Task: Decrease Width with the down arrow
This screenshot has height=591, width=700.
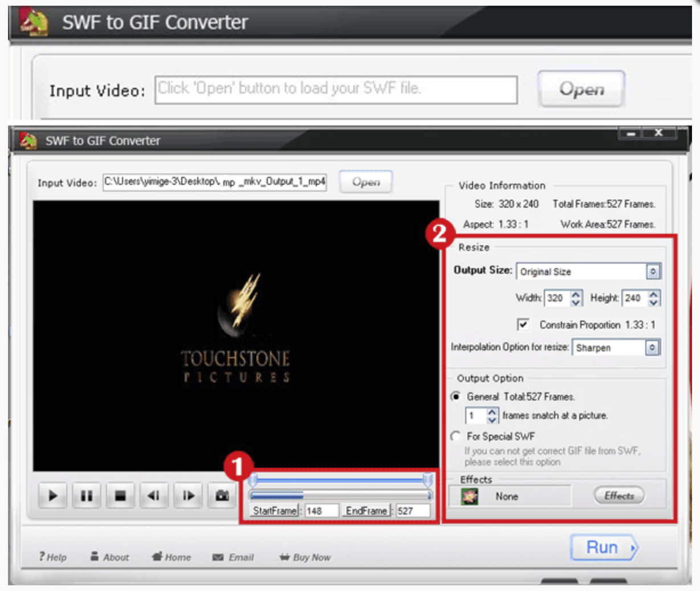Action: pyautogui.click(x=576, y=302)
